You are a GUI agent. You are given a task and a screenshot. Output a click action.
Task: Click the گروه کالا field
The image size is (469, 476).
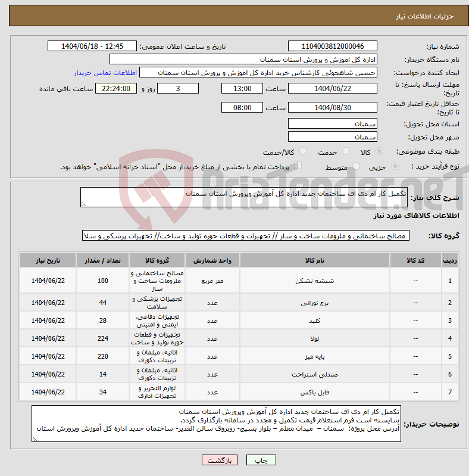(x=246, y=235)
